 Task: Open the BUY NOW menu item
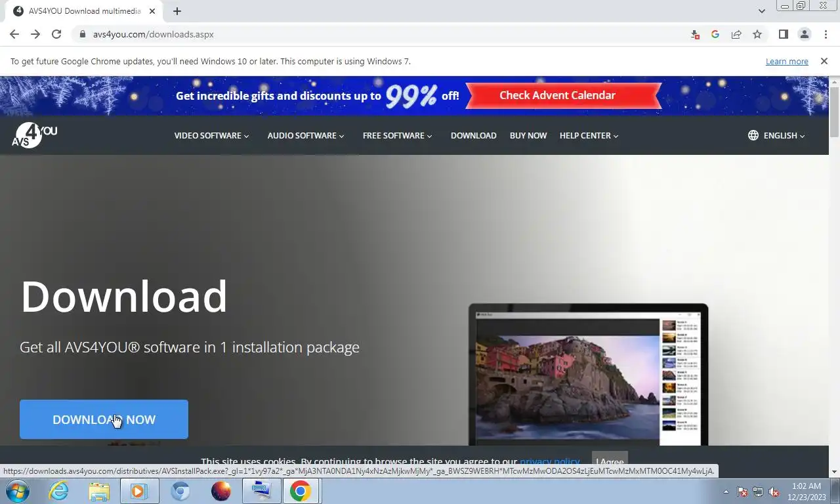[528, 135]
